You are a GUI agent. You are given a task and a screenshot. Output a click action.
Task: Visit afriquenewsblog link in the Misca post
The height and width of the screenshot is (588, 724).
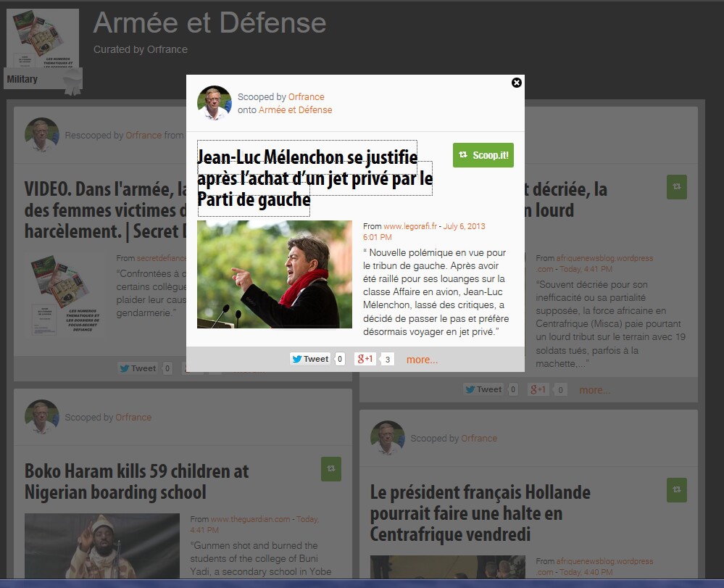[594, 263]
